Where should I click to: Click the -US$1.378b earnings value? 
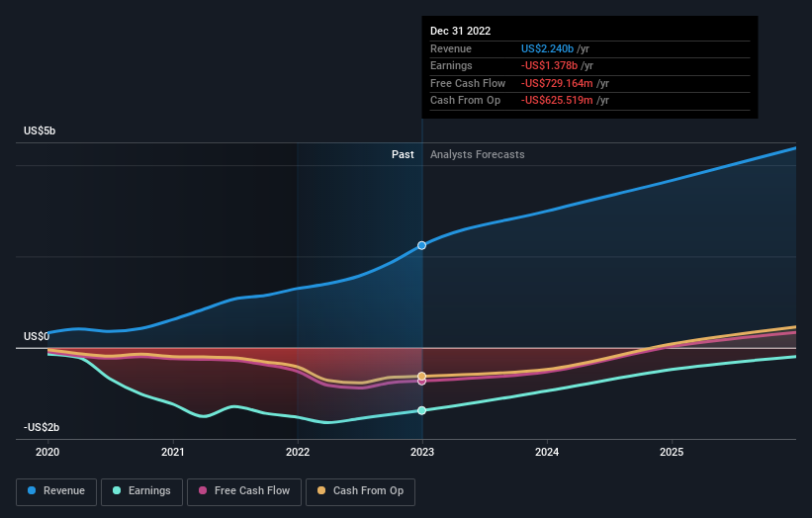pyautogui.click(x=550, y=65)
